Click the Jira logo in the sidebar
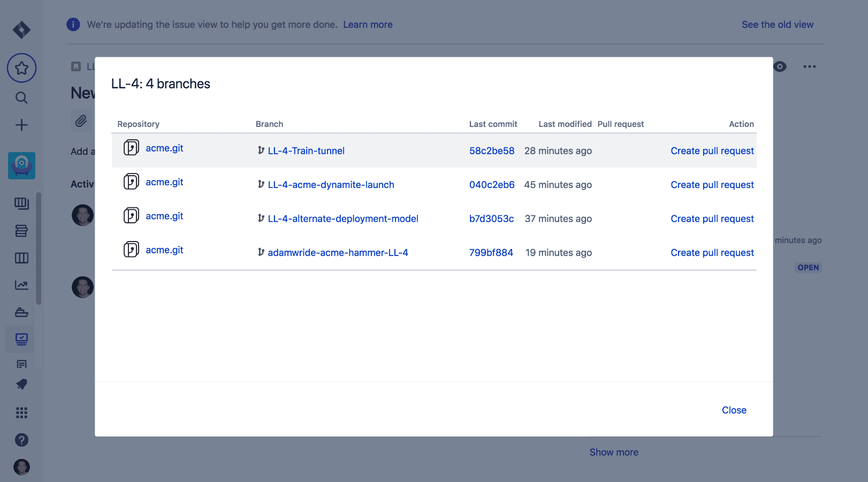 point(21,30)
